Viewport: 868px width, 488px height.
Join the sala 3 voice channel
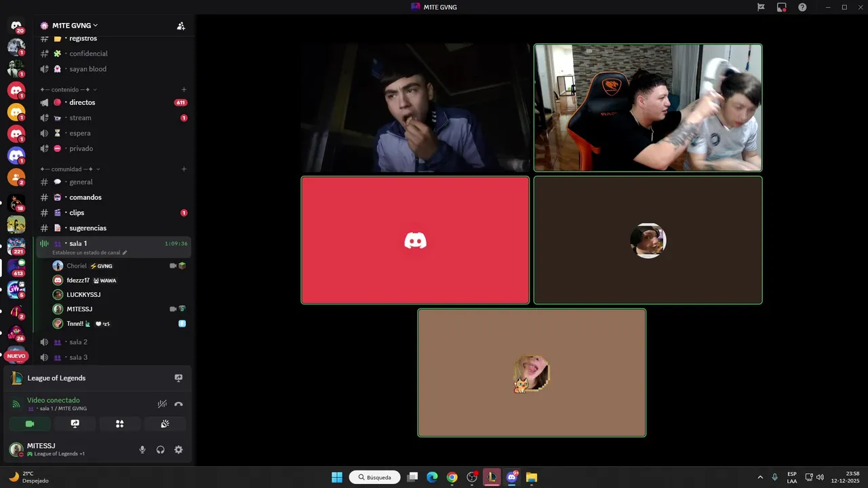pos(113,357)
